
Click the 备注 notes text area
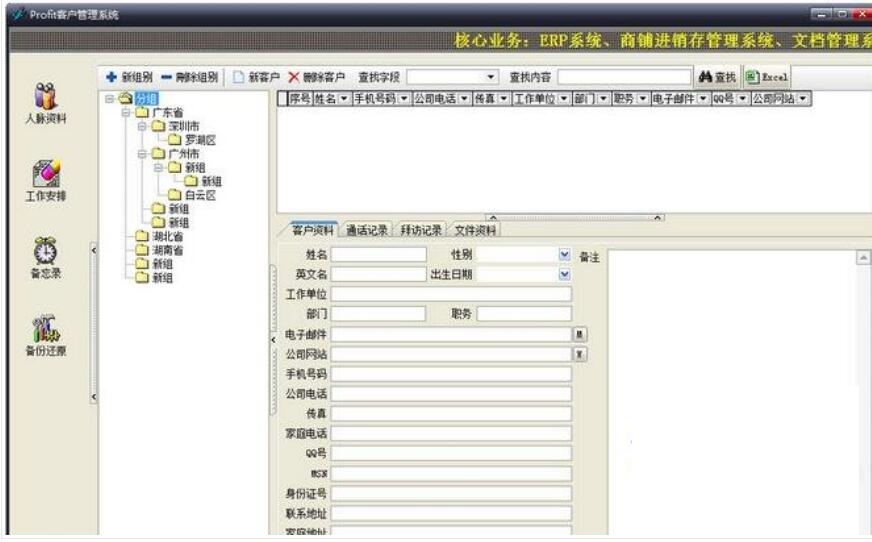(x=731, y=392)
